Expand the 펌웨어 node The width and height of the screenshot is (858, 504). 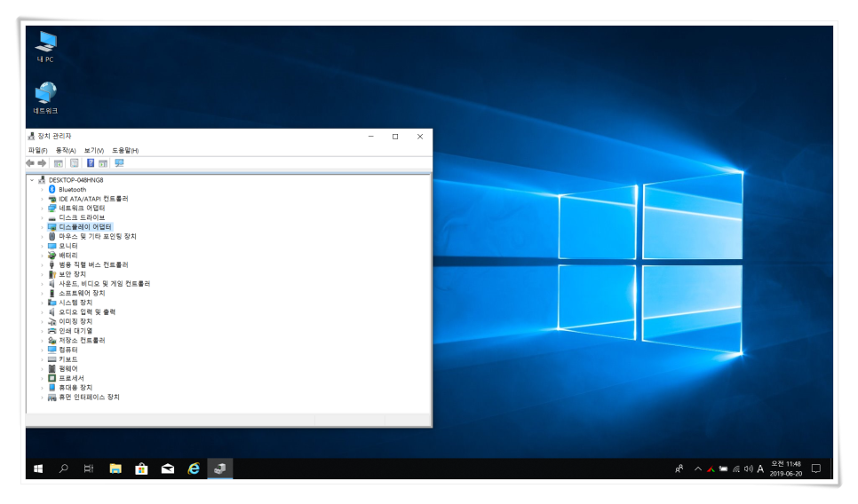click(42, 368)
